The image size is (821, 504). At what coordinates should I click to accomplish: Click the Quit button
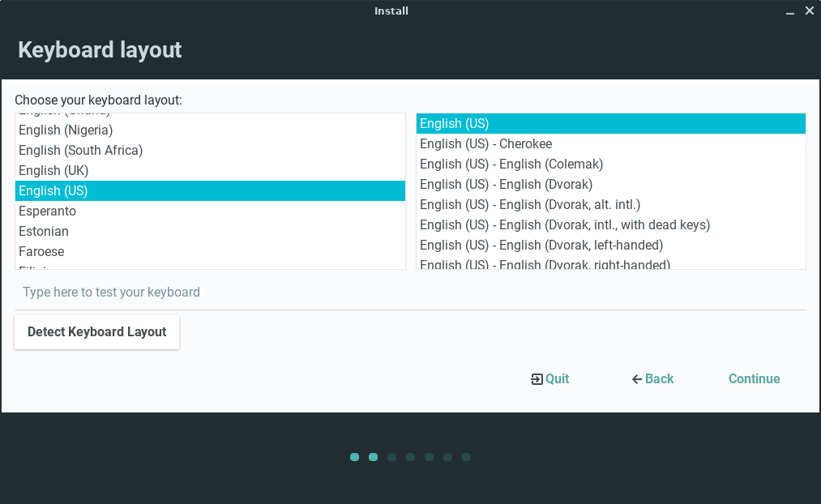coord(550,379)
